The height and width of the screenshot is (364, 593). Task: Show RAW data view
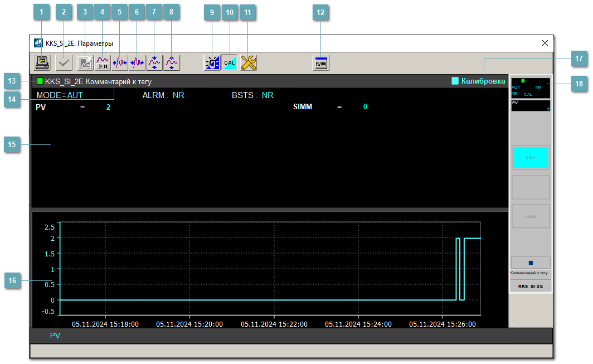pos(321,63)
